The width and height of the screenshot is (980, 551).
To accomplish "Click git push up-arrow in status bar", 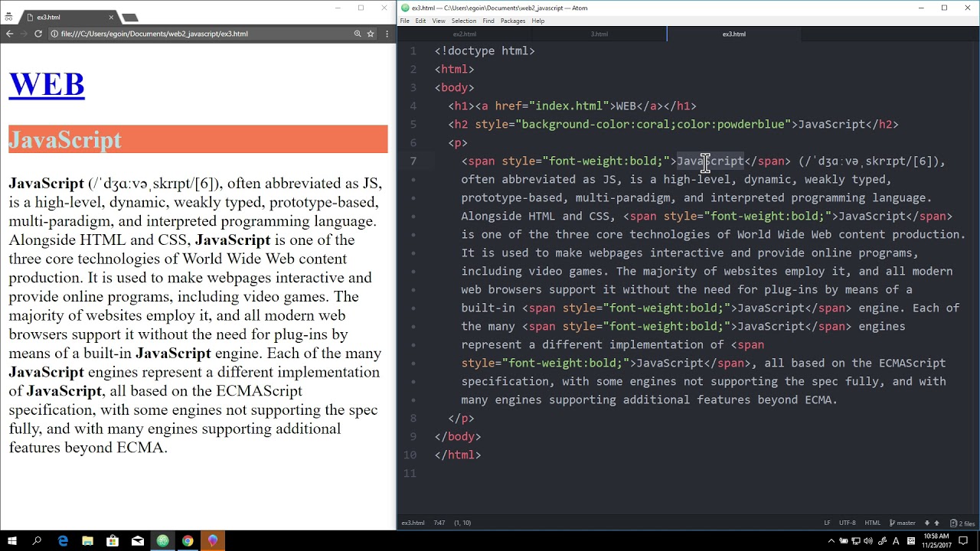I will pyautogui.click(x=936, y=523).
